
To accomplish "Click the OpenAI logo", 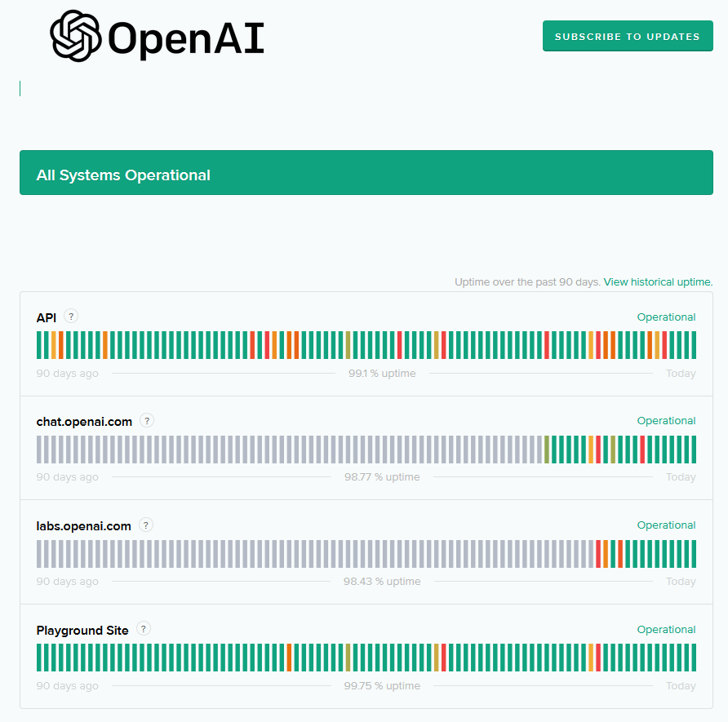I will pyautogui.click(x=157, y=36).
